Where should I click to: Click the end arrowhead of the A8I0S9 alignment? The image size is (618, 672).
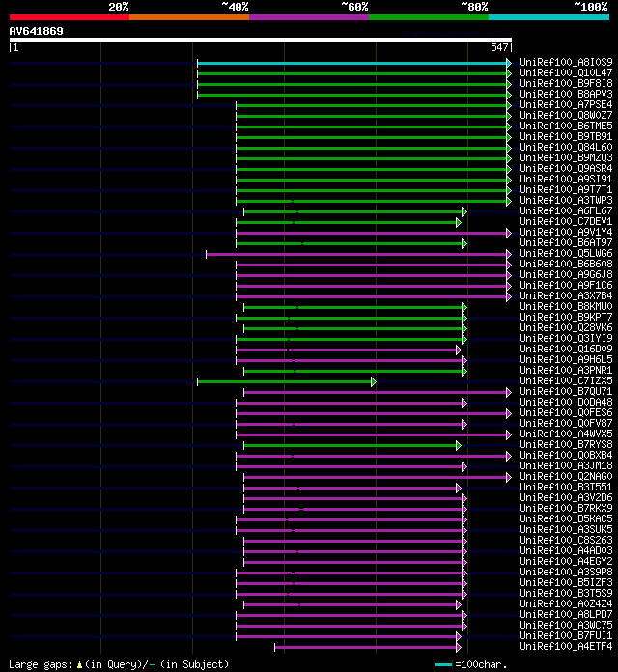coord(509,63)
